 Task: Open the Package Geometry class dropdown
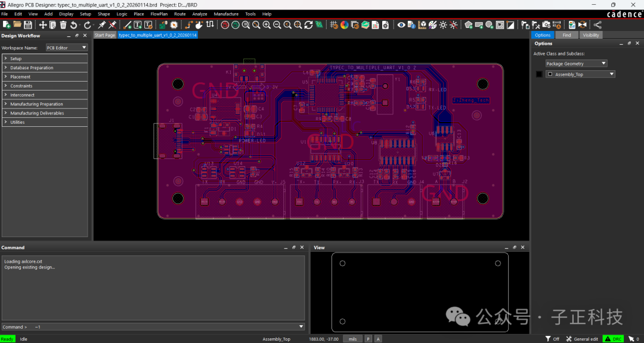(x=576, y=64)
